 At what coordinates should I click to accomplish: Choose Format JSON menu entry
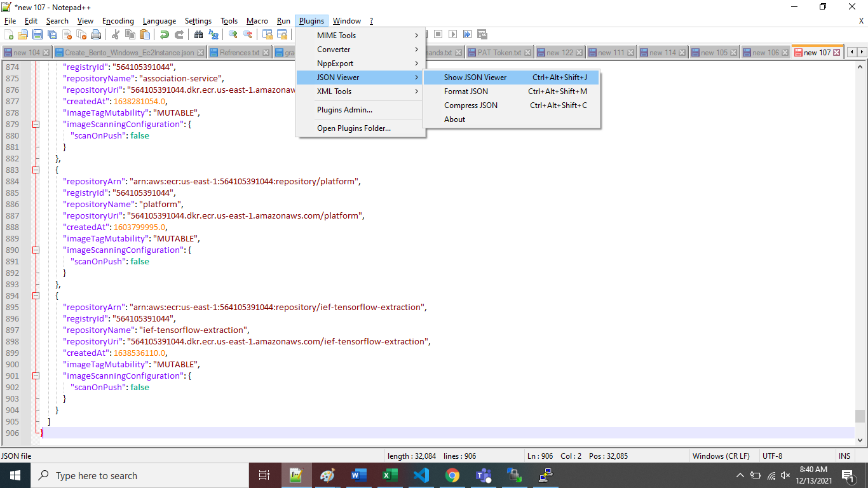click(x=512, y=91)
